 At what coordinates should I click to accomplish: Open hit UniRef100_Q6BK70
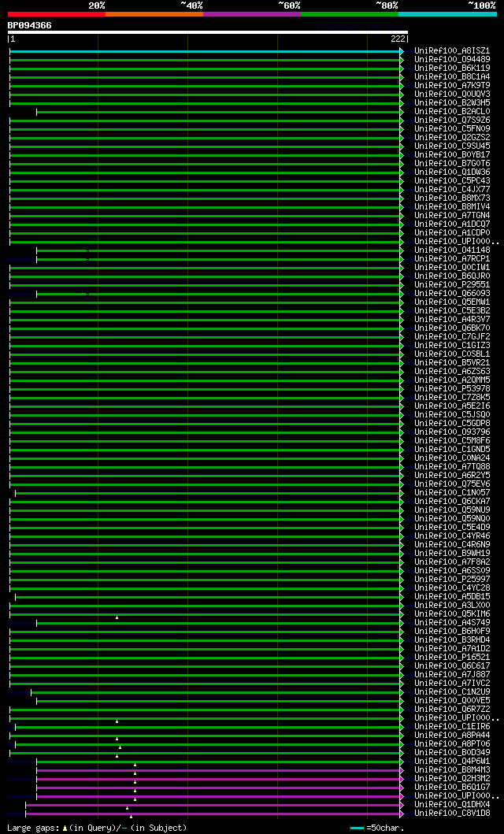point(453,328)
